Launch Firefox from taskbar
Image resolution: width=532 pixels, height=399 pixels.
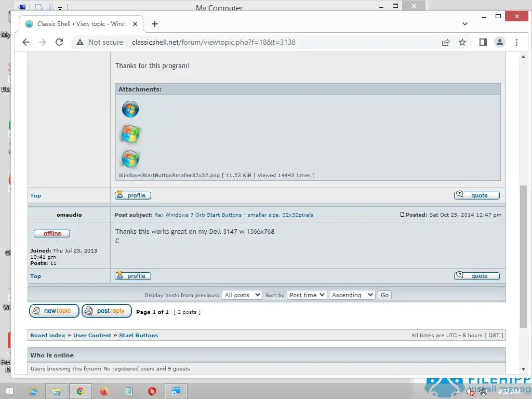(x=104, y=391)
